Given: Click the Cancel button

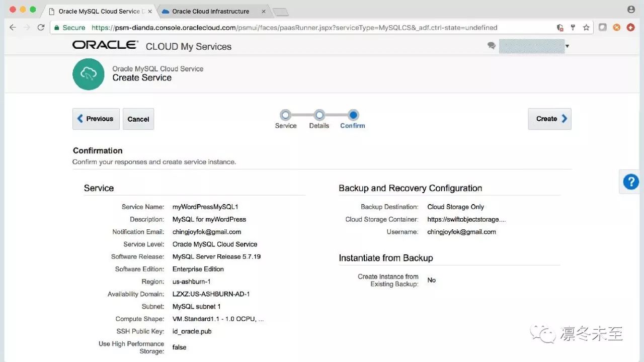Looking at the screenshot, I should coord(138,119).
